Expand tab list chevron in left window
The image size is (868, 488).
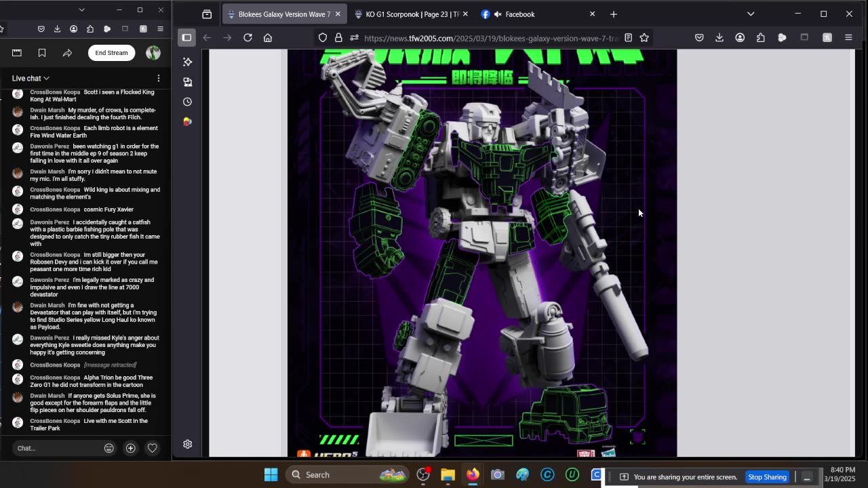[81, 9]
